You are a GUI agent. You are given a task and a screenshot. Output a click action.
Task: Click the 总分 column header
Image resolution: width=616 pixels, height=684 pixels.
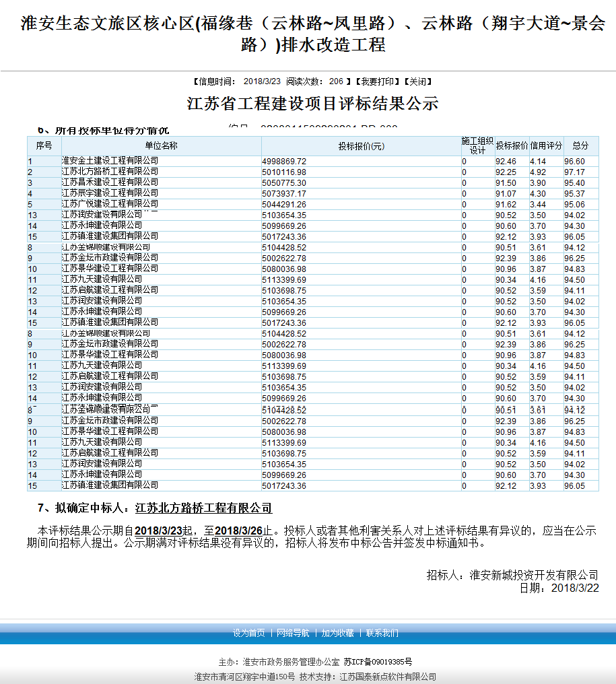pyautogui.click(x=580, y=145)
